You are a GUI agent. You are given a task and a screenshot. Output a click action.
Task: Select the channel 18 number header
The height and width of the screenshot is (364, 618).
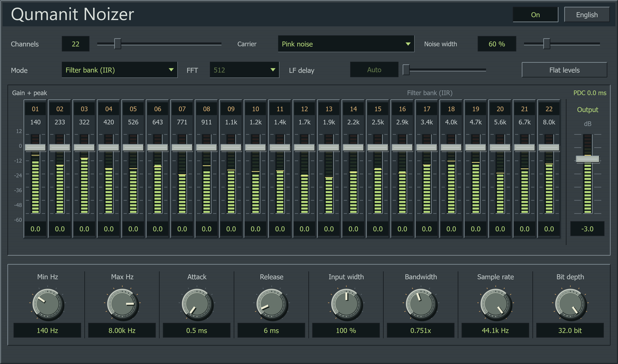tap(451, 109)
